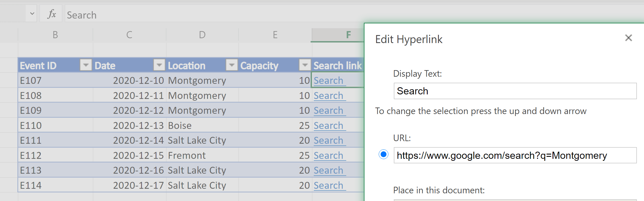Viewport: 644px width, 201px height.
Task: Select column B header
Action: coord(55,35)
